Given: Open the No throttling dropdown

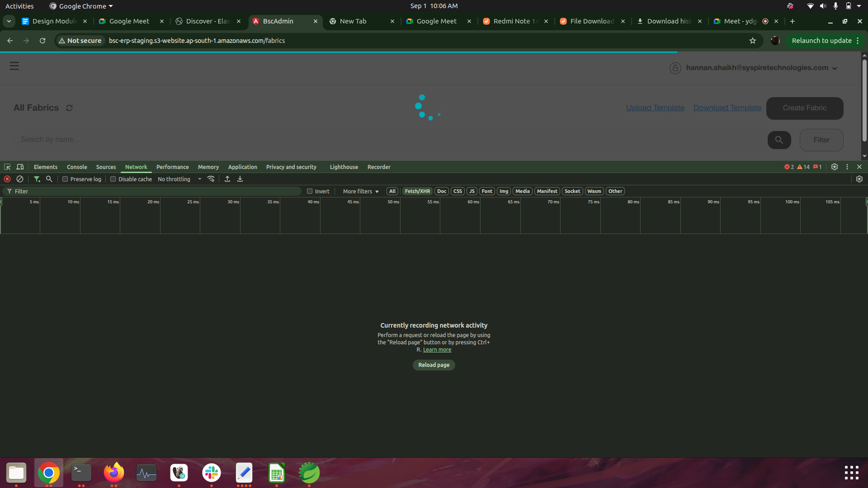Looking at the screenshot, I should (x=179, y=179).
